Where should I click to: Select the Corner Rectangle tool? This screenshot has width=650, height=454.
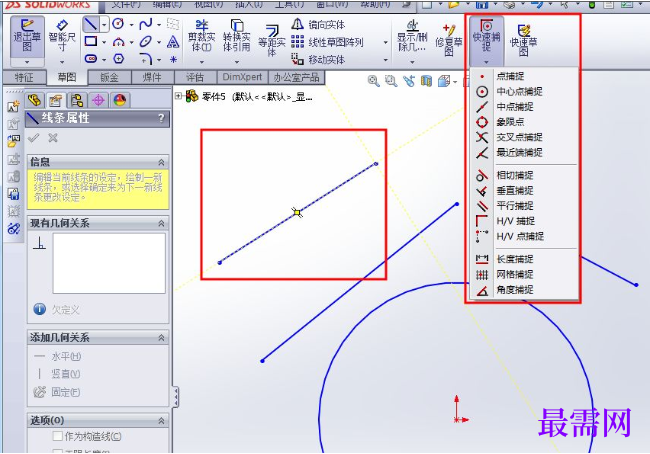[91, 41]
